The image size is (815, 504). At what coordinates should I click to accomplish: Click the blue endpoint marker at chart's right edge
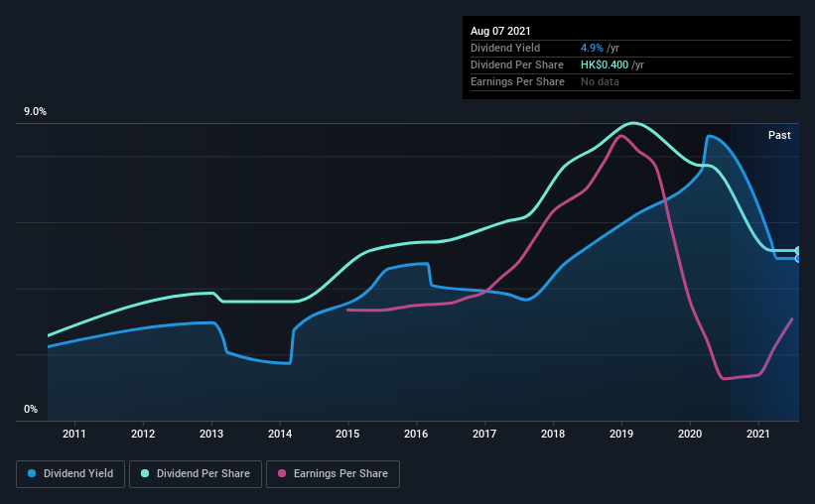[798, 259]
